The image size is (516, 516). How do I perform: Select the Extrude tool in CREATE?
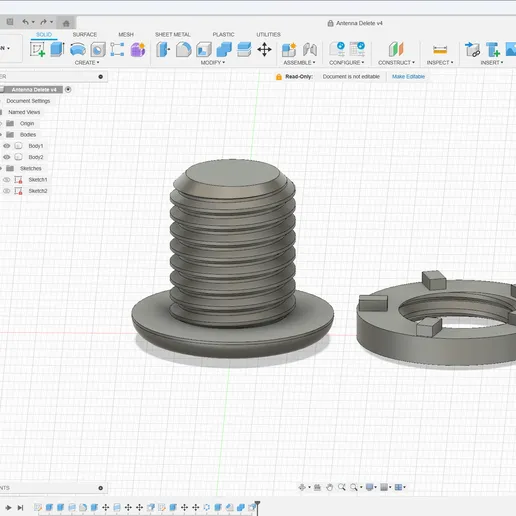(x=57, y=49)
